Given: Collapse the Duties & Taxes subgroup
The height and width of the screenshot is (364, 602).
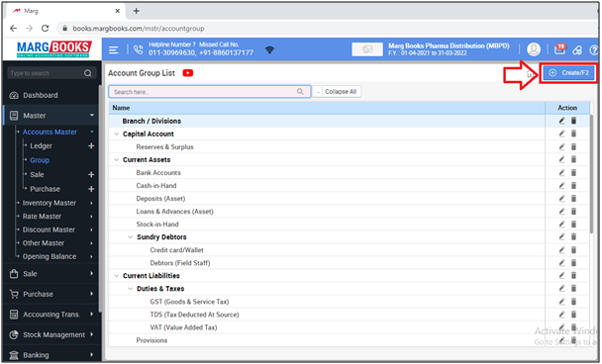Looking at the screenshot, I should point(131,289).
